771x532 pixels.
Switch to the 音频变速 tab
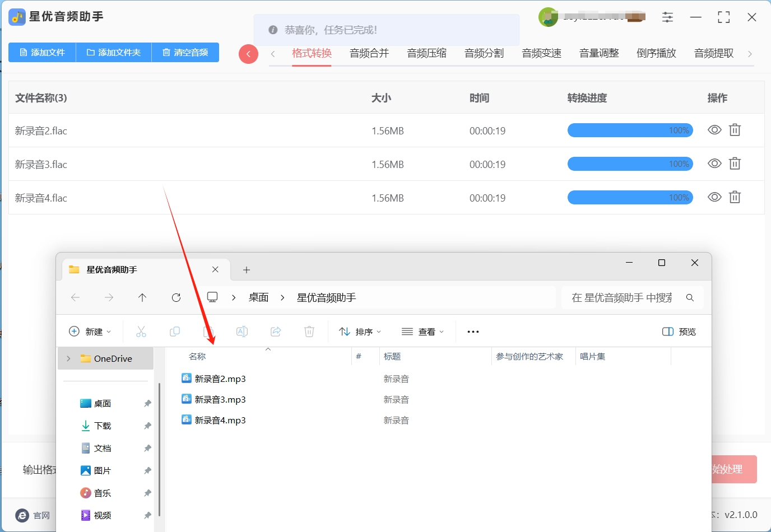pos(541,53)
